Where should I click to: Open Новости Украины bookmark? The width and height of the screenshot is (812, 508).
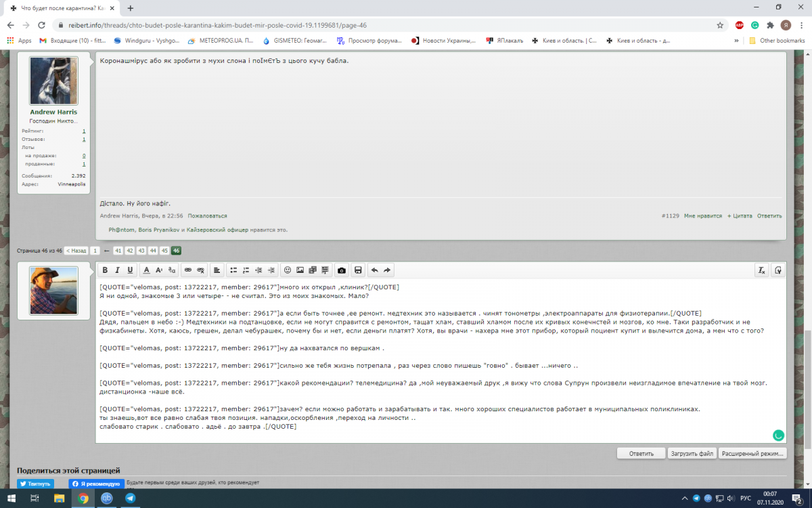[443, 41]
